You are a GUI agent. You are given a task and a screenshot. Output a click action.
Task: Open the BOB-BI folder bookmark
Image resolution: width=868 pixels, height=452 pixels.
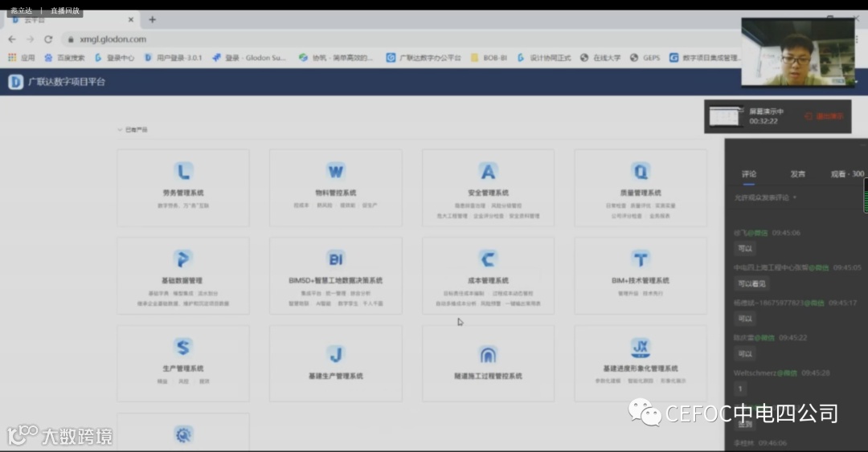(489, 58)
